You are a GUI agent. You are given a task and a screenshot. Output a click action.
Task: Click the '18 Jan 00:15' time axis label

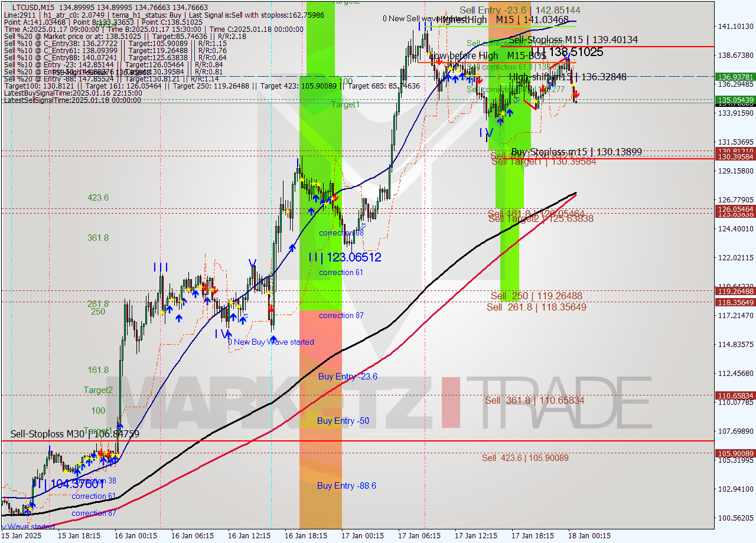click(x=589, y=536)
